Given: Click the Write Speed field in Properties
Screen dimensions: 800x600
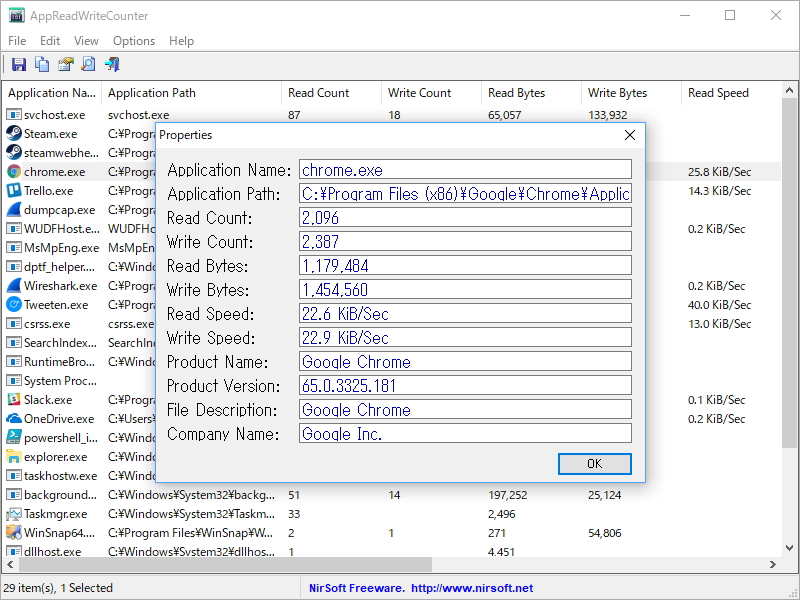Looking at the screenshot, I should tap(465, 337).
